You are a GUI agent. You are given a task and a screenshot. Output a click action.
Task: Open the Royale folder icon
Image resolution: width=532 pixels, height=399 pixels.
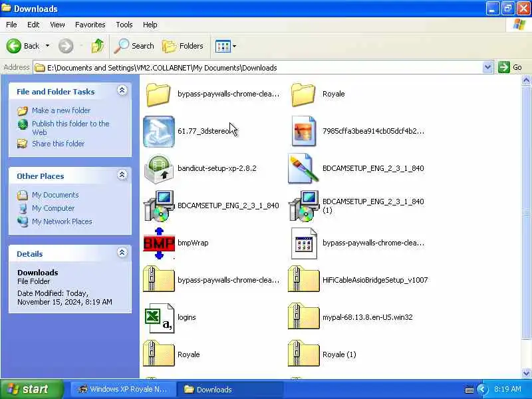coord(303,94)
